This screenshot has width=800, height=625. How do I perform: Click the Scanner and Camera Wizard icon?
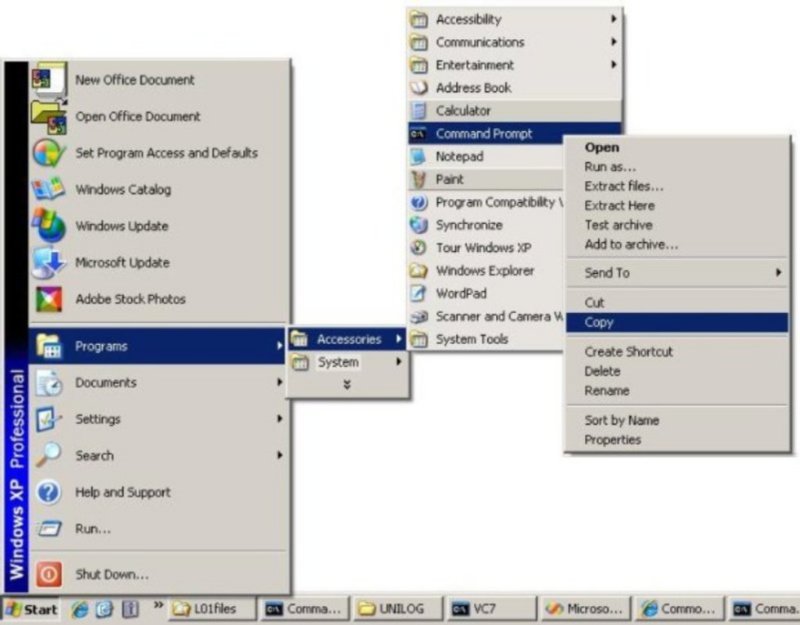(418, 316)
